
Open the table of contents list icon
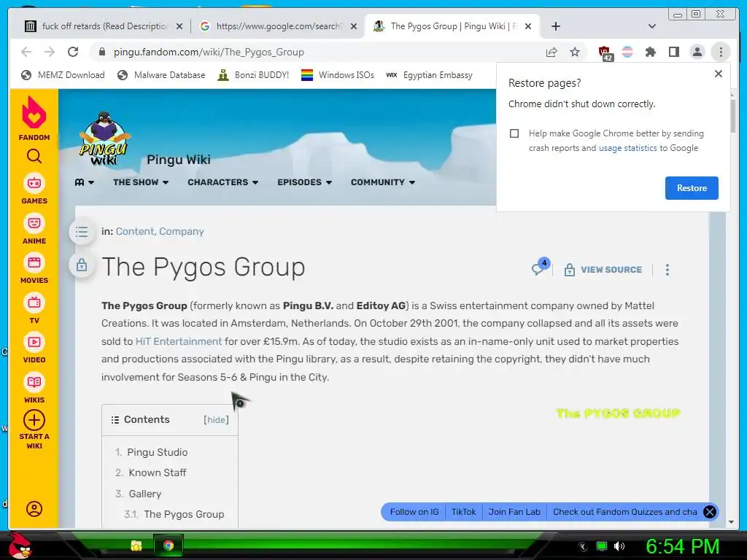pos(82,232)
